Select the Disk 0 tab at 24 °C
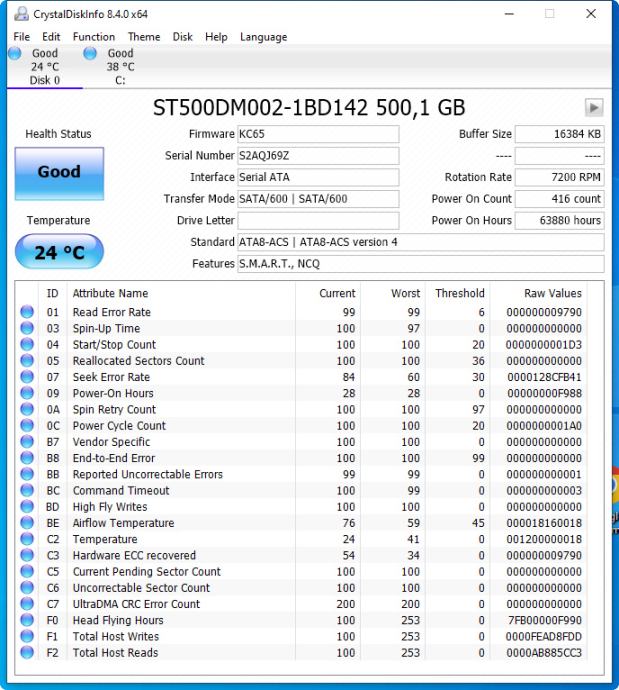The width and height of the screenshot is (619, 690). [44, 66]
